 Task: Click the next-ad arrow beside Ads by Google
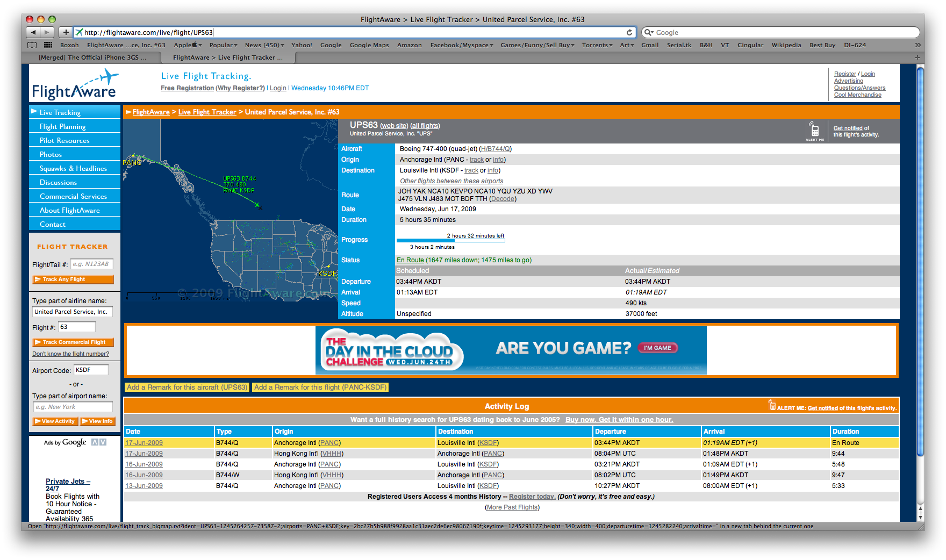103,442
